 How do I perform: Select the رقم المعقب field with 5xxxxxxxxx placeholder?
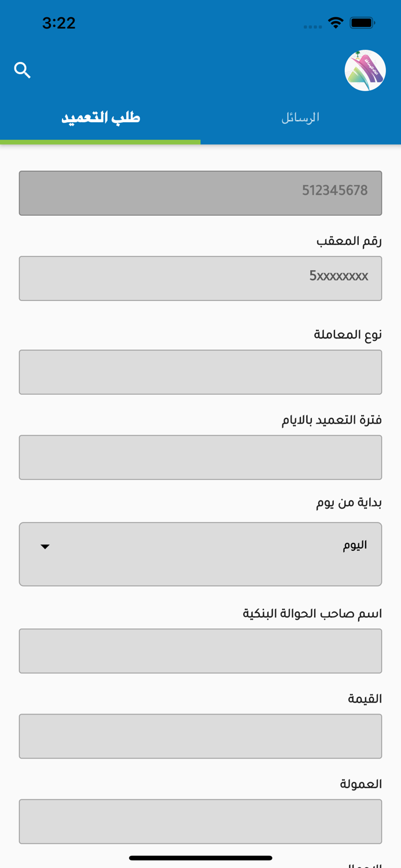(x=200, y=278)
